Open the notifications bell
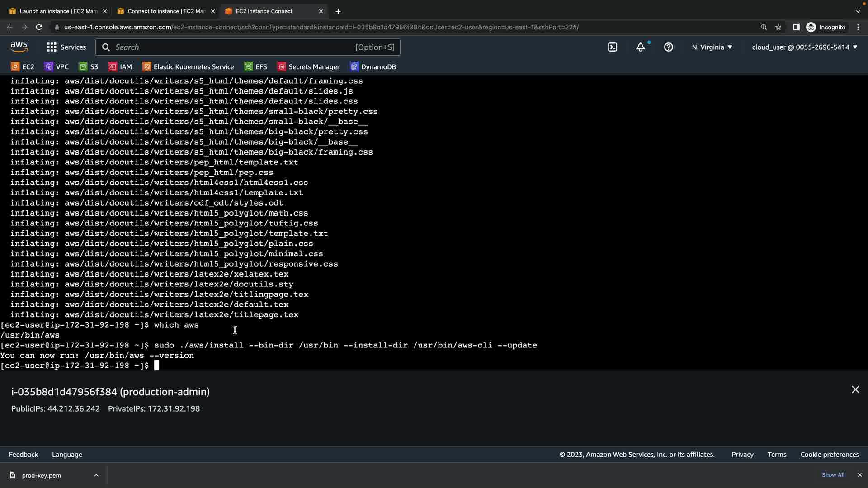This screenshot has height=488, width=868. click(x=641, y=47)
